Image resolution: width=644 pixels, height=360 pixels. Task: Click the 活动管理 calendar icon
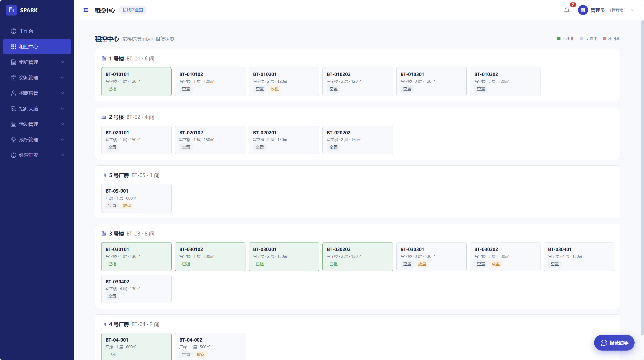tap(13, 124)
